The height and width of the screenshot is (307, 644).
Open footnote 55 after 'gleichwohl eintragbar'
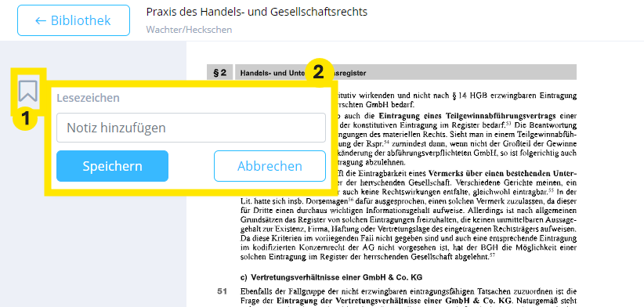551,190
